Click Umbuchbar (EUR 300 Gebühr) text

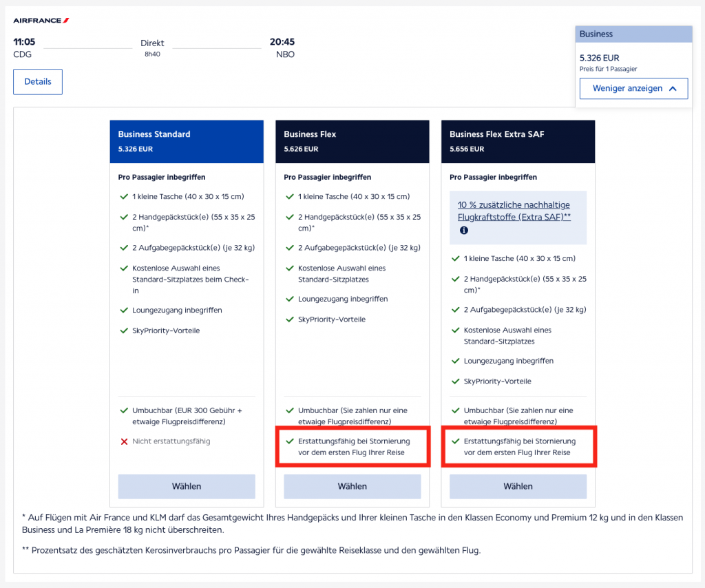187,417
